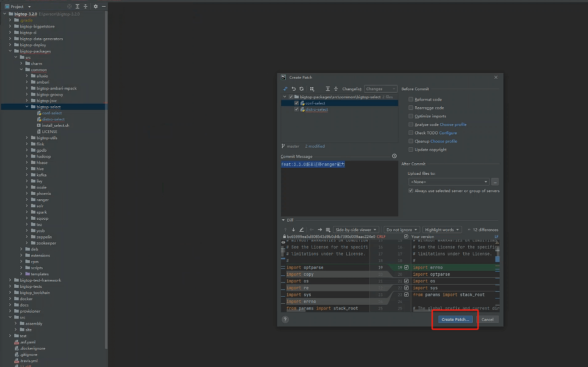Hide the Project panel with minus icon

click(104, 7)
